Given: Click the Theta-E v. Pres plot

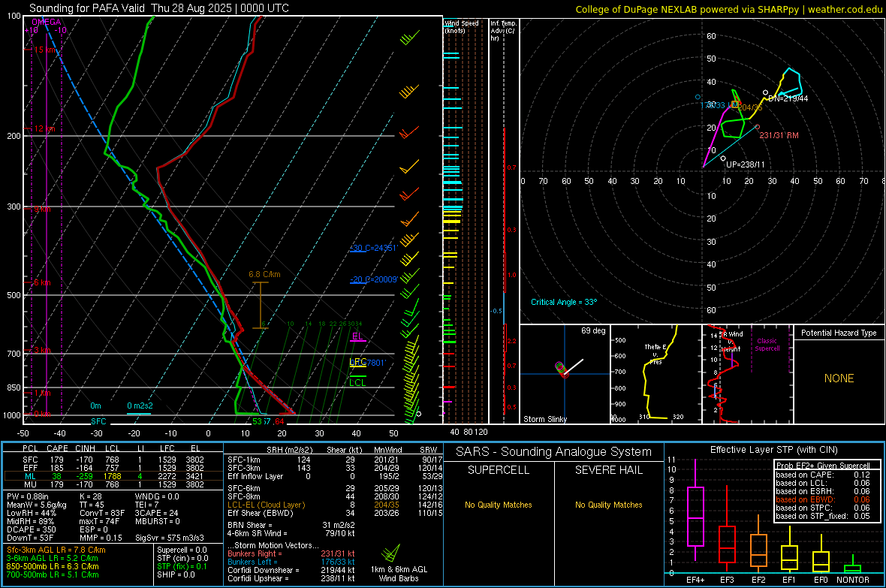Looking at the screenshot, I should tap(655, 374).
